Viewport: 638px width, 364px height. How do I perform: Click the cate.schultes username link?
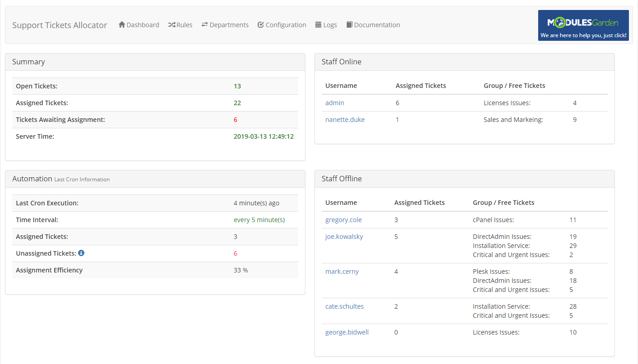click(x=344, y=306)
